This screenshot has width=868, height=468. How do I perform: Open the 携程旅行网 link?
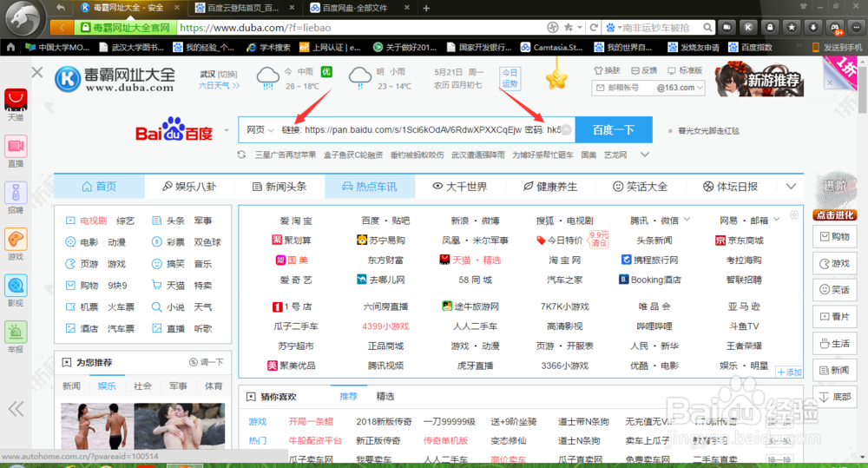tap(650, 260)
